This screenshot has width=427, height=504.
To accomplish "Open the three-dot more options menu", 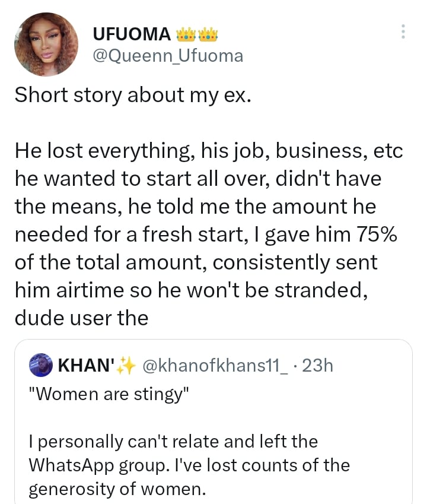I will point(403,31).
